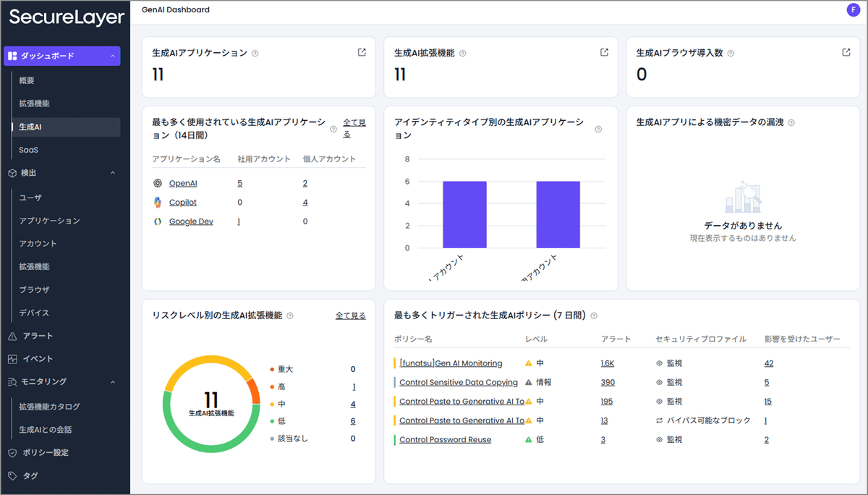Click the イベント sidebar icon
Viewport: 868px width, 495px height.
coord(12,359)
